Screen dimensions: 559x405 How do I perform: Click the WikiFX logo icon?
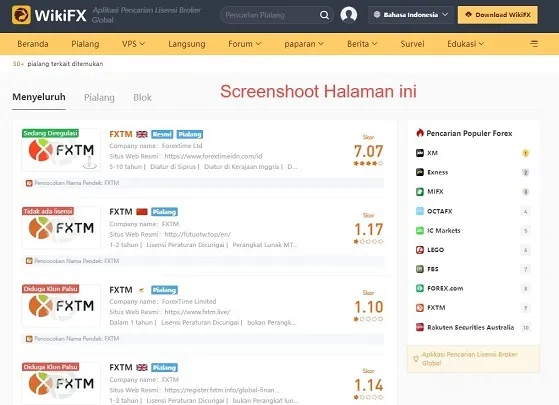pyautogui.click(x=21, y=15)
